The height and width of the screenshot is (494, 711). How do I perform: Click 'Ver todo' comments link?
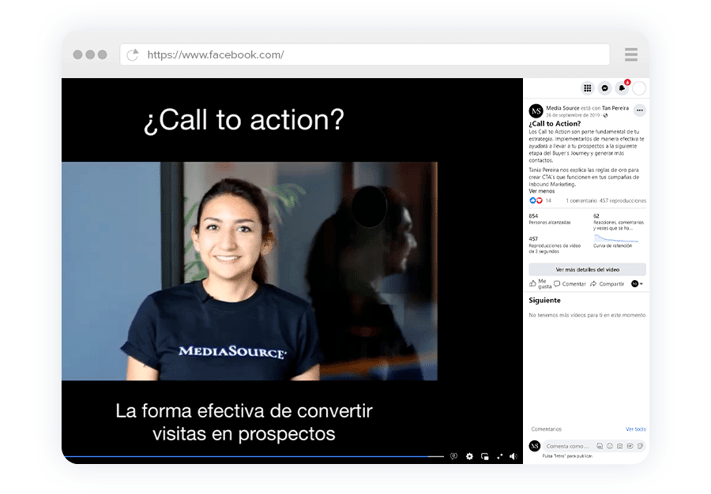coord(636,429)
